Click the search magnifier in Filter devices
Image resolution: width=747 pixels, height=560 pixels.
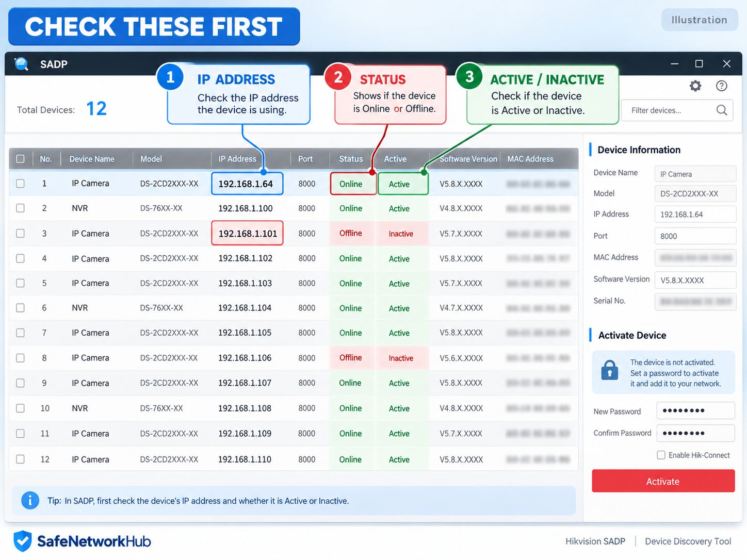(x=722, y=110)
